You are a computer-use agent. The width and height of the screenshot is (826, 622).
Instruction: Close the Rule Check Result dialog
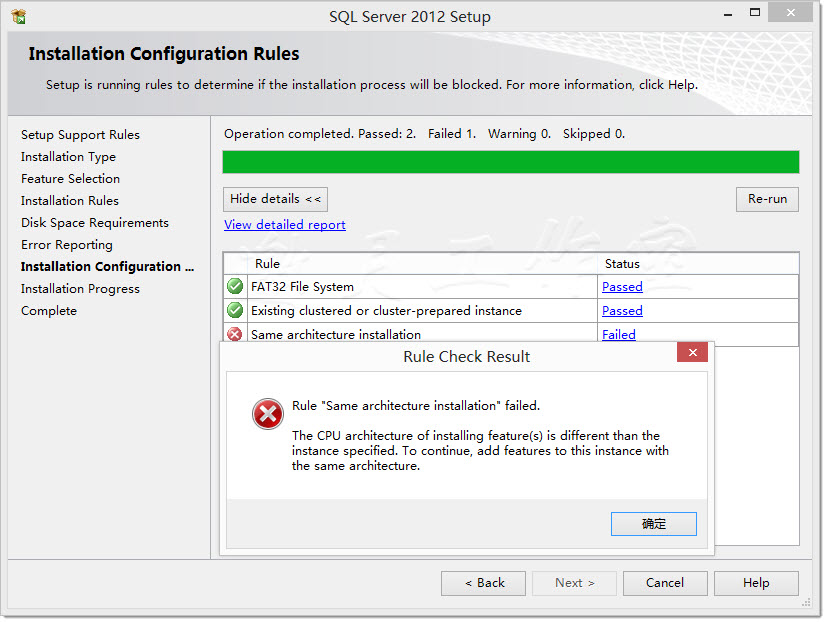click(x=692, y=352)
